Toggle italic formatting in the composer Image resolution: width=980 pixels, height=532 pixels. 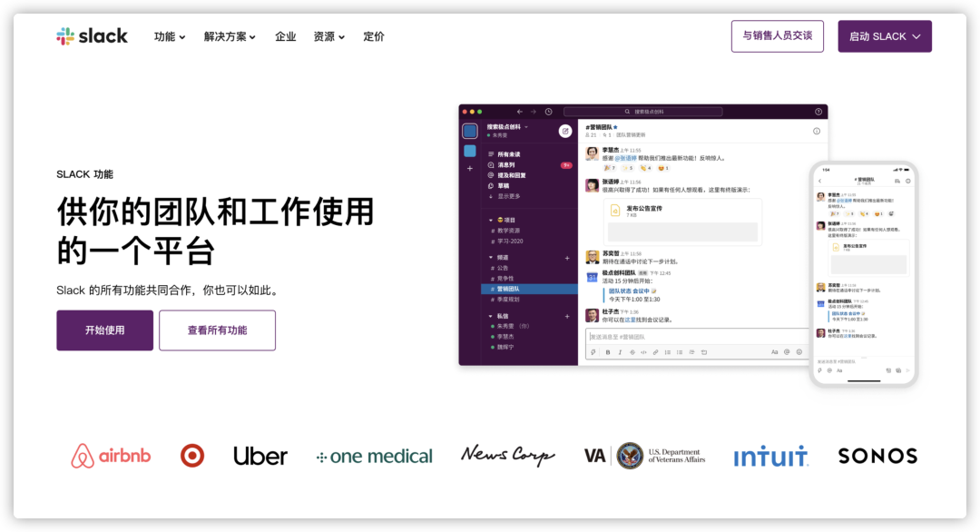[x=620, y=351]
